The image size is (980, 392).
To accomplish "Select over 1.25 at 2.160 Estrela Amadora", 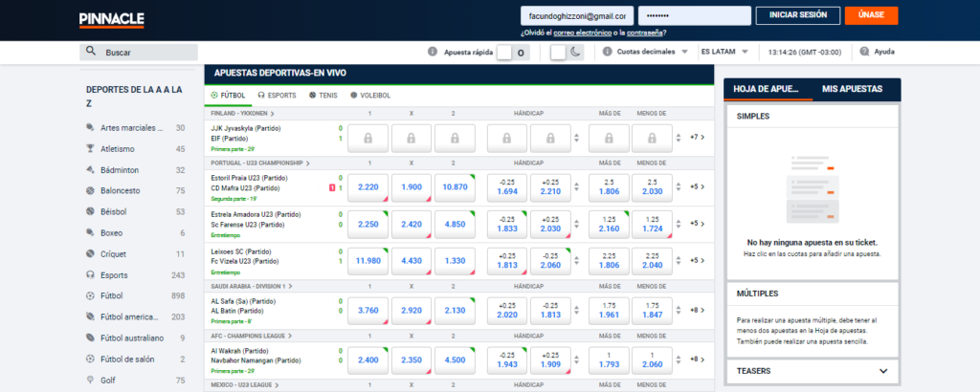I will pos(609,224).
